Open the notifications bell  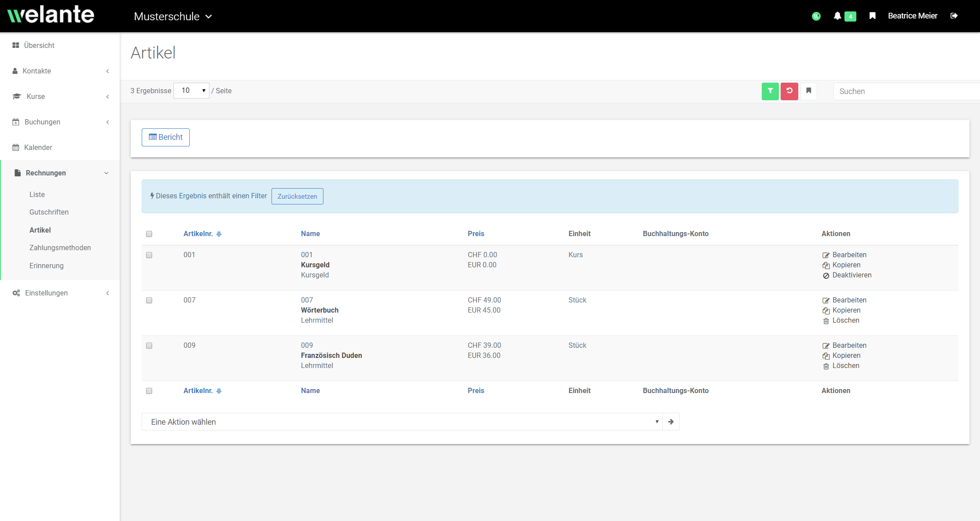(x=837, y=16)
